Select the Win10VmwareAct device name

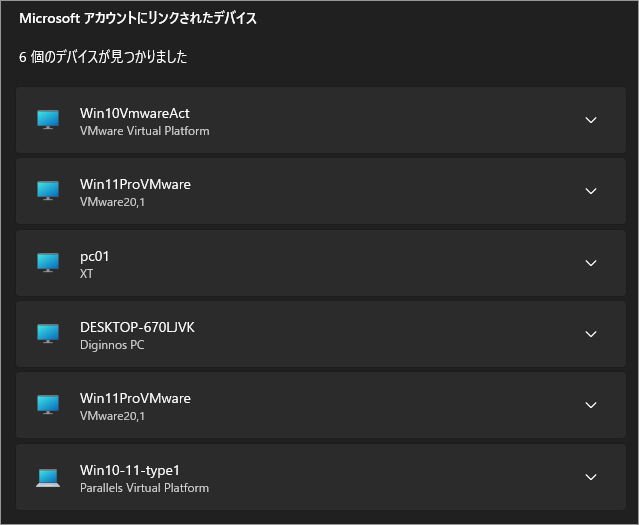coord(134,113)
